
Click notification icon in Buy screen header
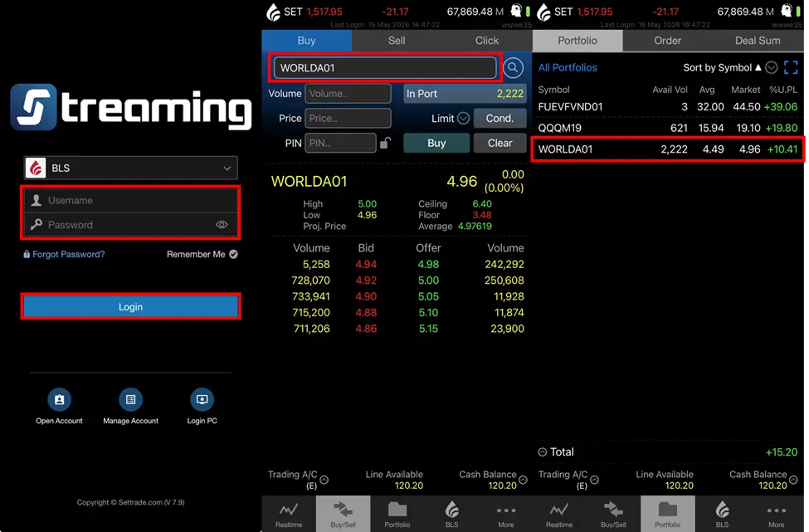click(516, 10)
